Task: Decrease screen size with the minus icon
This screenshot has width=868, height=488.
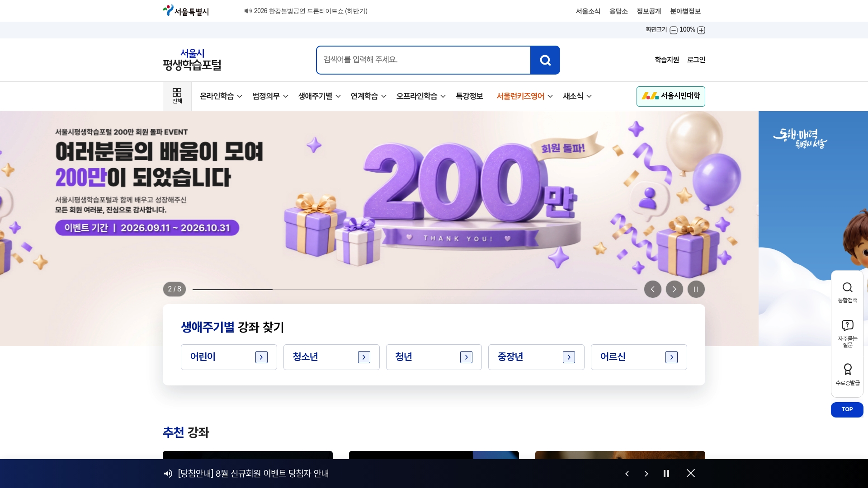Action: [x=674, y=30]
